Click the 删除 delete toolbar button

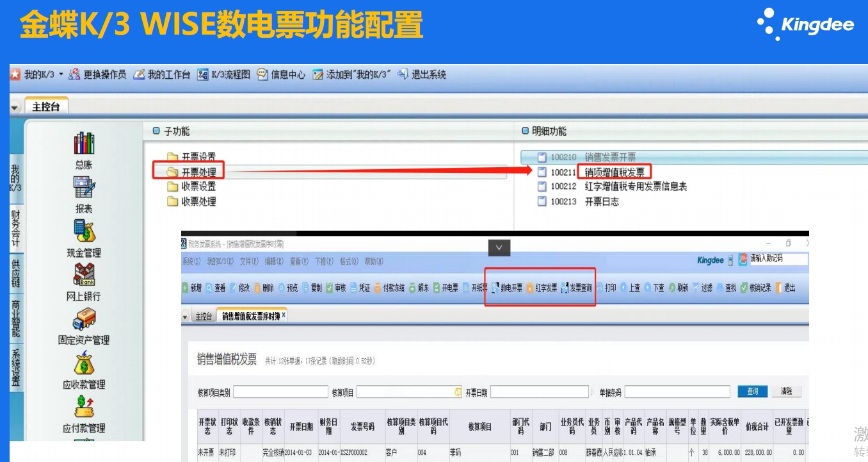[264, 288]
